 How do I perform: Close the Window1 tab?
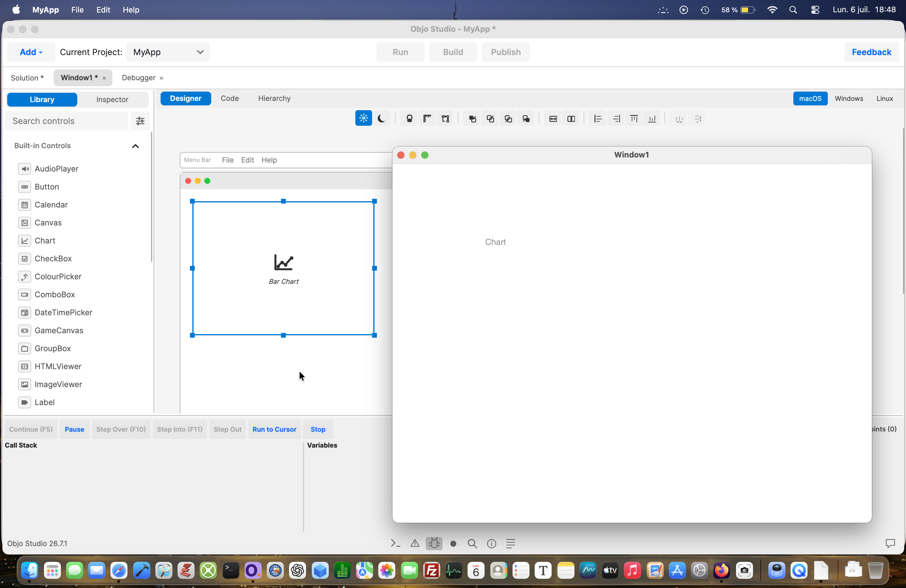click(x=104, y=78)
